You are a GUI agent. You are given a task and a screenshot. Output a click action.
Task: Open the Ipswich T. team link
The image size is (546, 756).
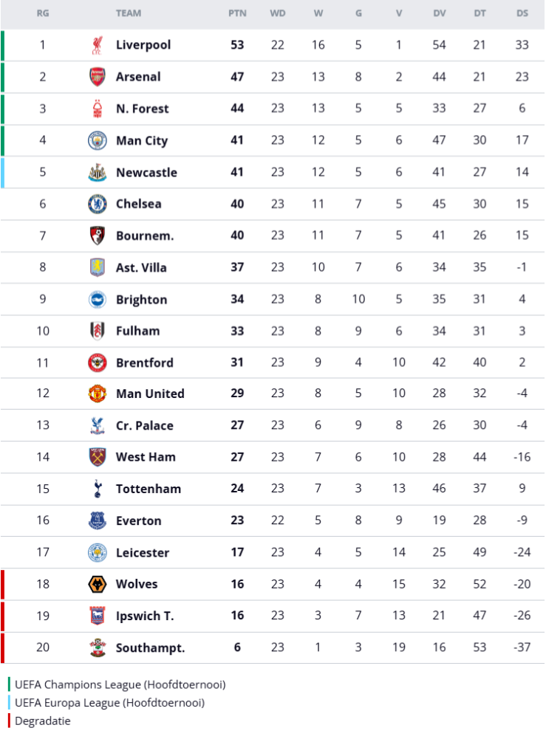(x=145, y=616)
